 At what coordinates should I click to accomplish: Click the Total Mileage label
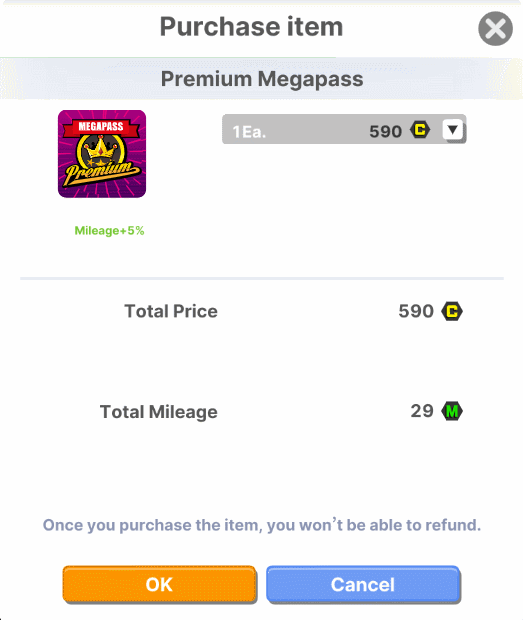click(x=159, y=412)
